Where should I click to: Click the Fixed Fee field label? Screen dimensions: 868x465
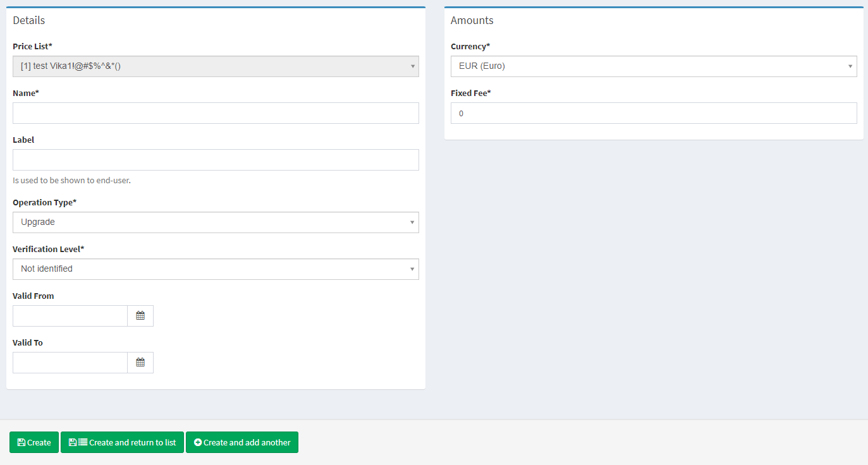(470, 93)
